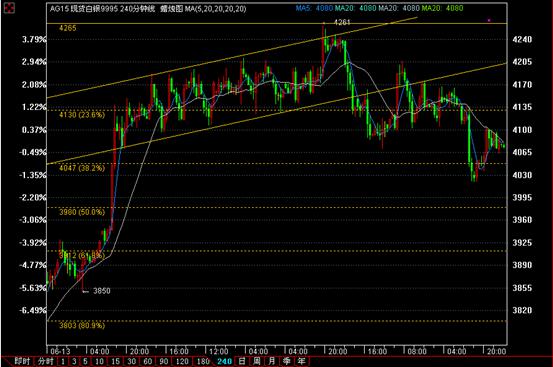The width and height of the screenshot is (553, 367).
Task: Select the highlighted 240-minute period tab
Action: tap(225, 361)
